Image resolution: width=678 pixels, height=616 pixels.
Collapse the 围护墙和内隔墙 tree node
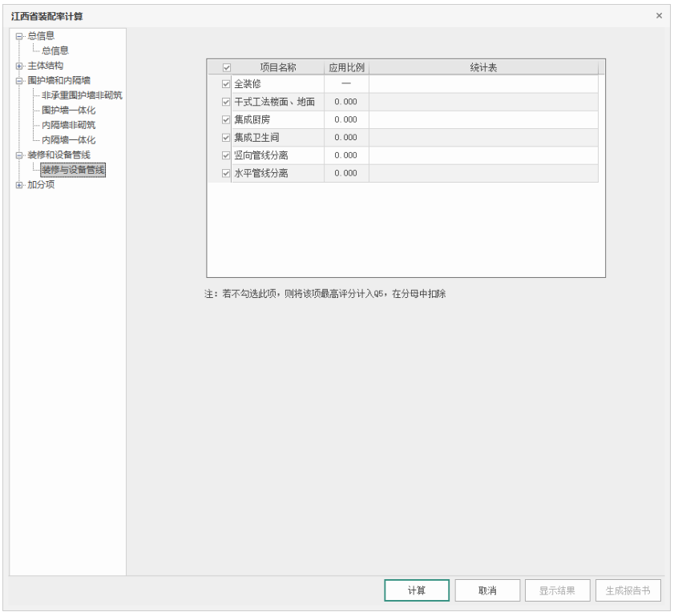(18, 81)
